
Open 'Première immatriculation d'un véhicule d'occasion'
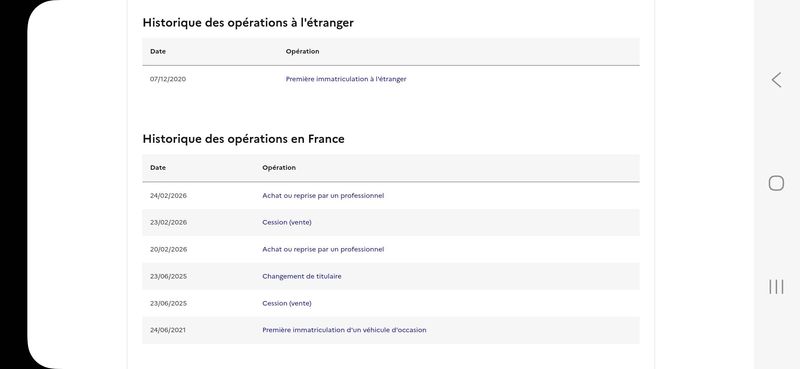(344, 330)
